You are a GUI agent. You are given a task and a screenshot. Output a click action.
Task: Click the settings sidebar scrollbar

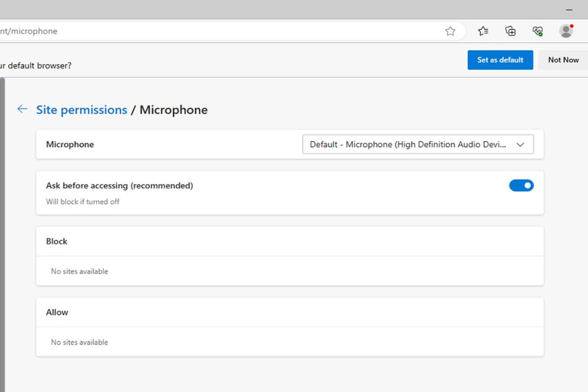tap(2, 235)
